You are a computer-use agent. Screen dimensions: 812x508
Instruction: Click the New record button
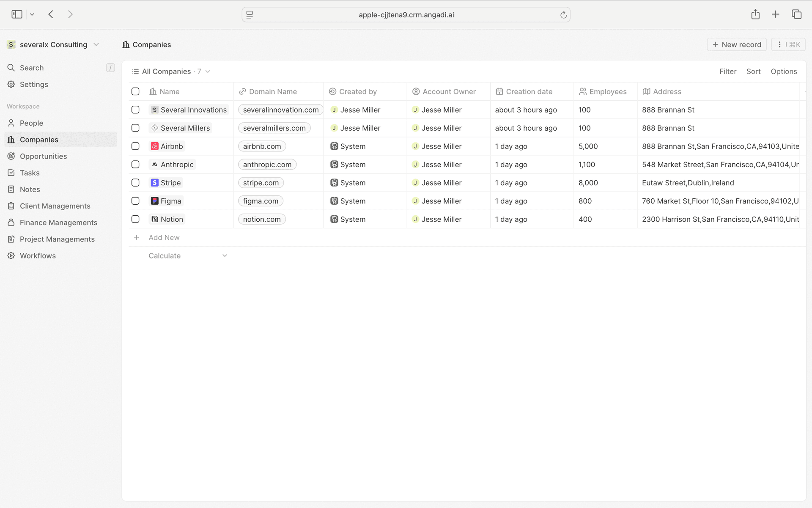pyautogui.click(x=736, y=44)
